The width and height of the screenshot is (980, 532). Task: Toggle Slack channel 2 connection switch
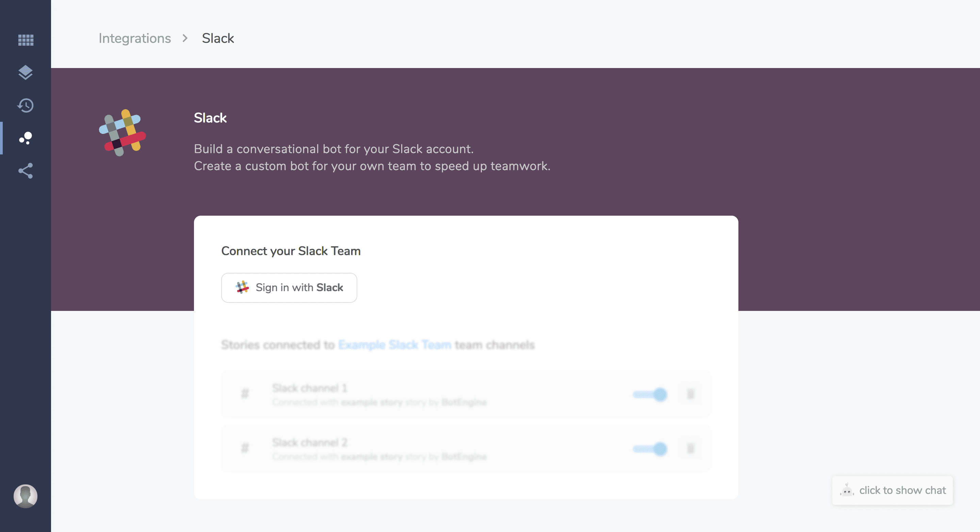click(650, 449)
